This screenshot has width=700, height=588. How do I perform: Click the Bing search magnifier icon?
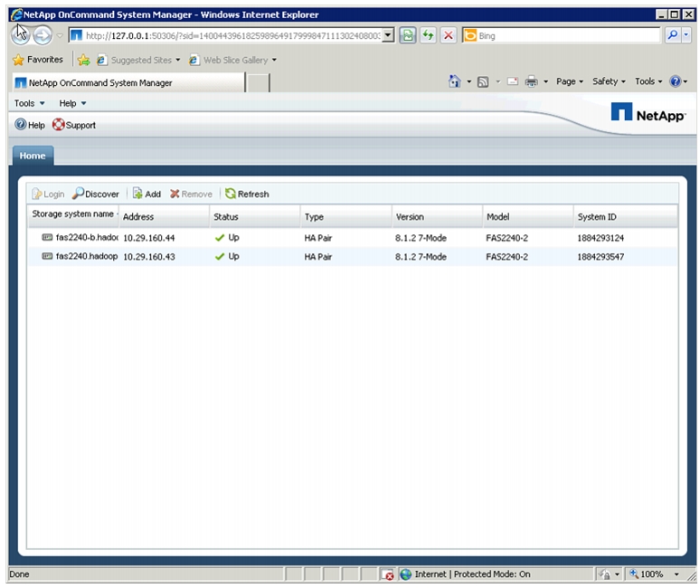pyautogui.click(x=672, y=34)
